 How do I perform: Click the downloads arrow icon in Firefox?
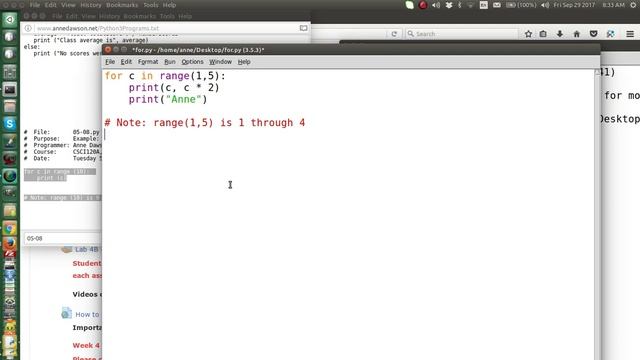tap(560, 34)
